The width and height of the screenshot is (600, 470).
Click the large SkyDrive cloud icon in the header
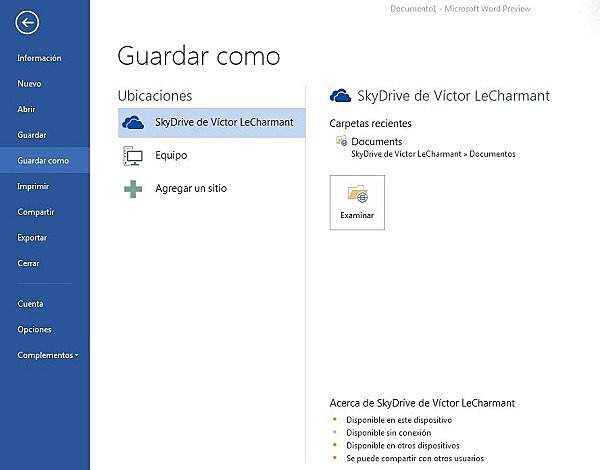340,96
